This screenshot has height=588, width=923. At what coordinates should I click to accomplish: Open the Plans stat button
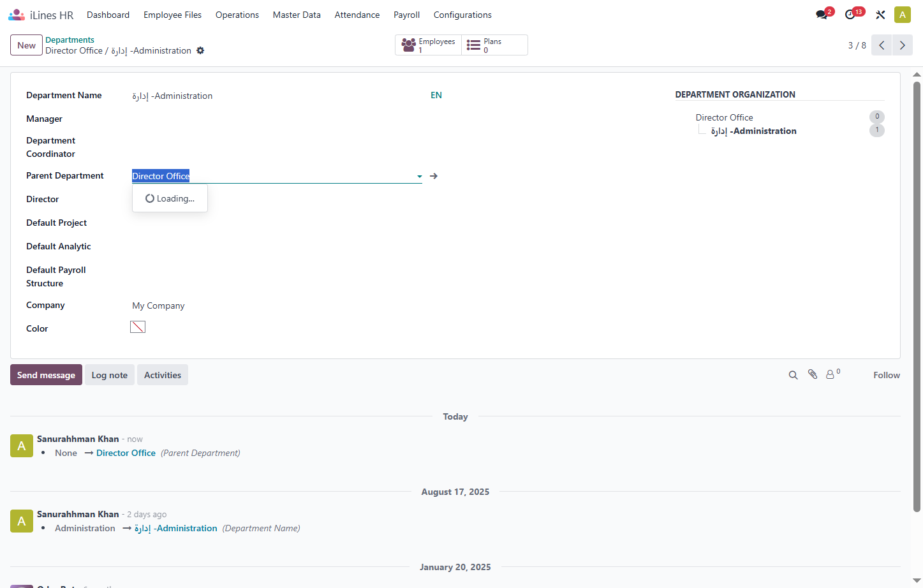494,45
